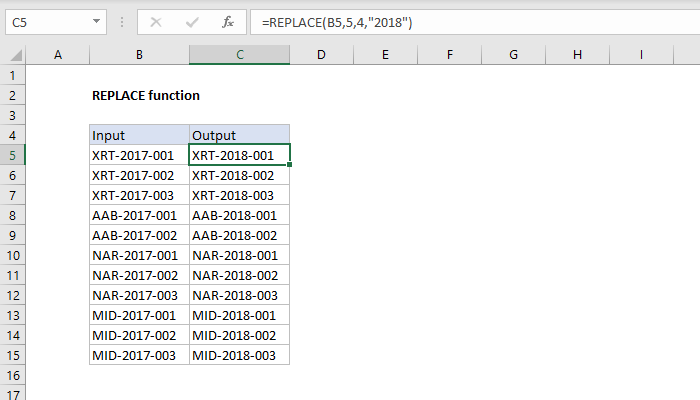The height and width of the screenshot is (400, 700).
Task: Click the formula bar resize dots handle
Action: (x=122, y=22)
